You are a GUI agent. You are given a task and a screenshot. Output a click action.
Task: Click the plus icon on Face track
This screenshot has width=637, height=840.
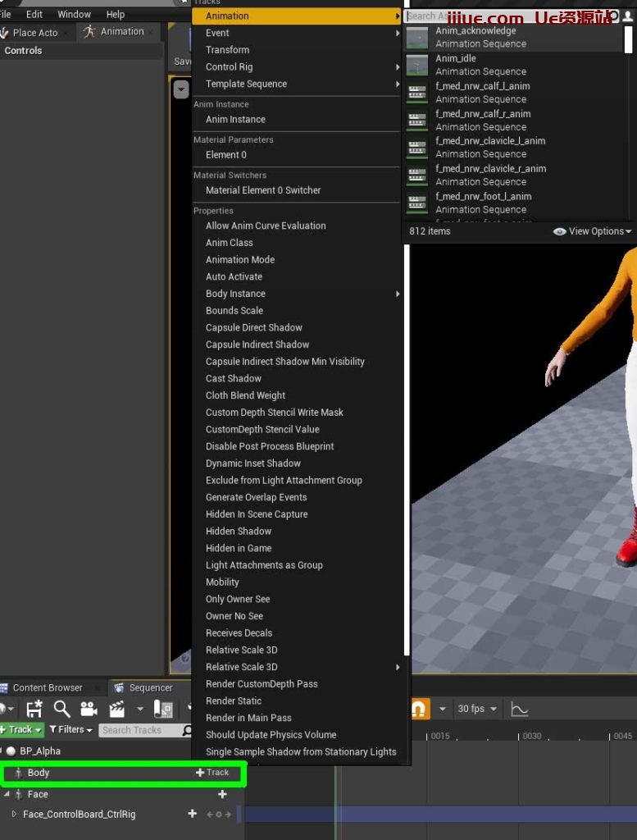222,794
